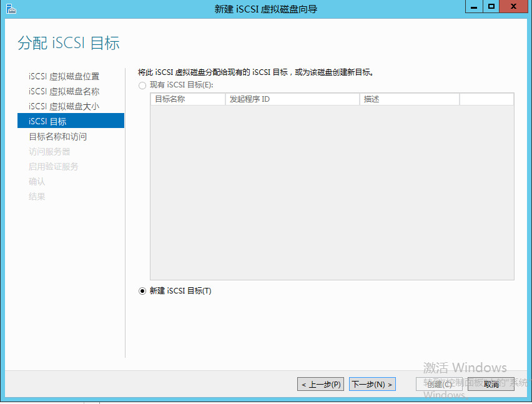Sort by 发起程序 ID column header
This screenshot has height=404, width=532.
pyautogui.click(x=292, y=99)
